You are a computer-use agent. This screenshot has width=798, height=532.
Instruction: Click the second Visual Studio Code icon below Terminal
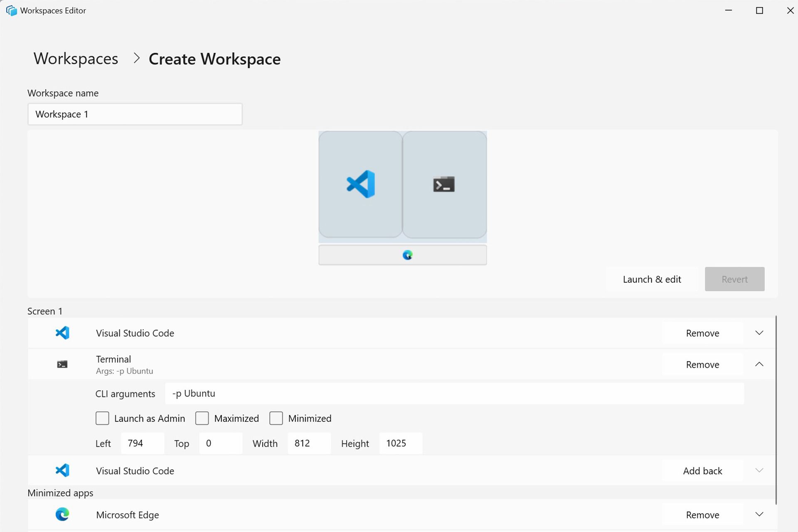click(62, 470)
